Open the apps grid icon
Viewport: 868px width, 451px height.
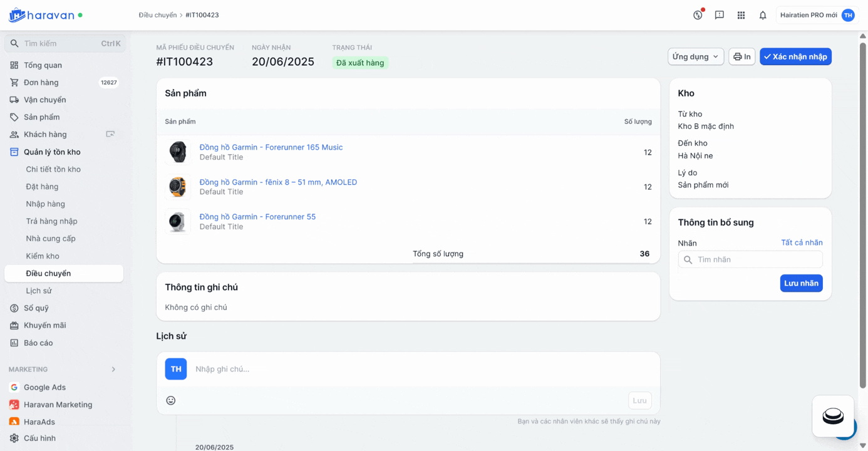[x=741, y=15]
